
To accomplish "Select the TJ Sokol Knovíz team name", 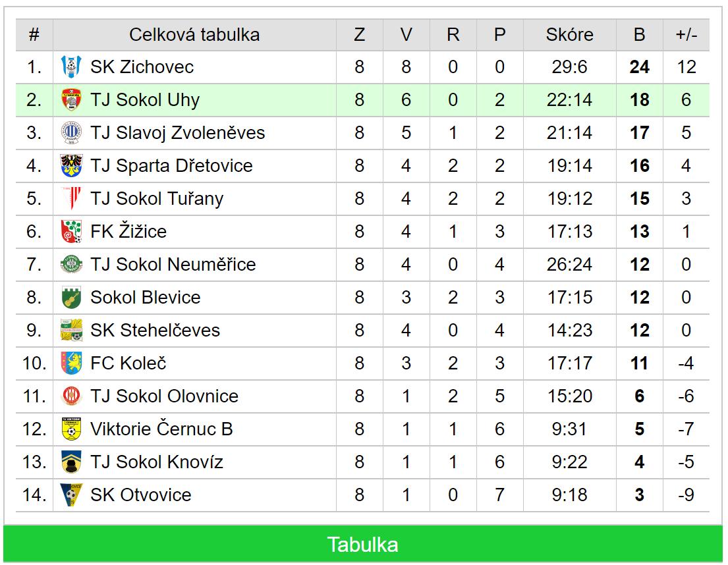I will point(156,462).
